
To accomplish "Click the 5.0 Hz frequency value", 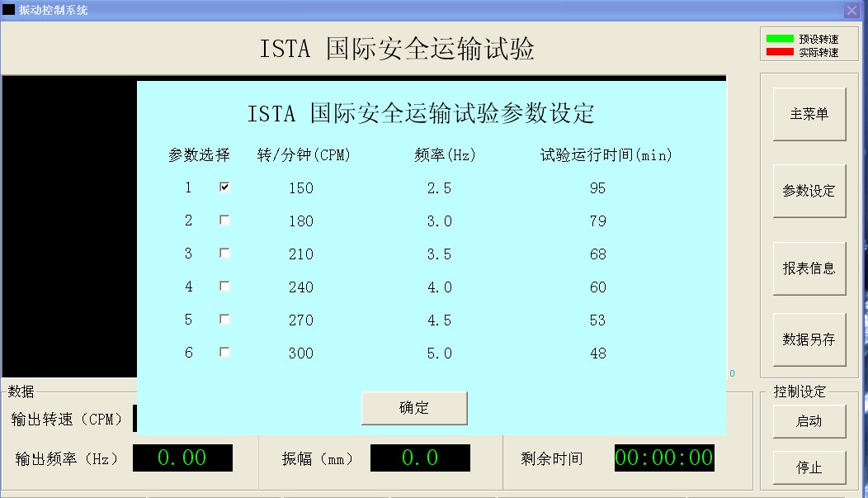I will 439,353.
